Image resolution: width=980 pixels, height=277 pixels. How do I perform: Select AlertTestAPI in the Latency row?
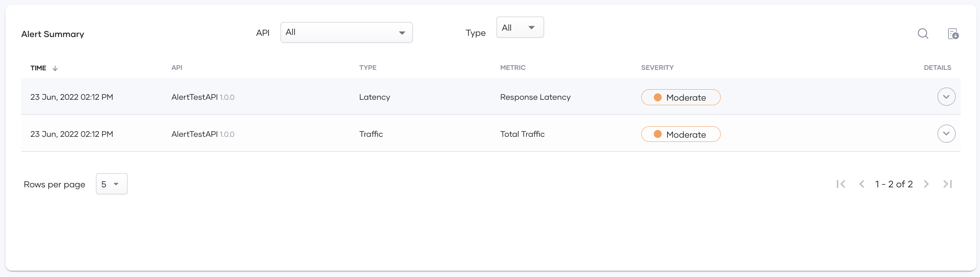(195, 97)
